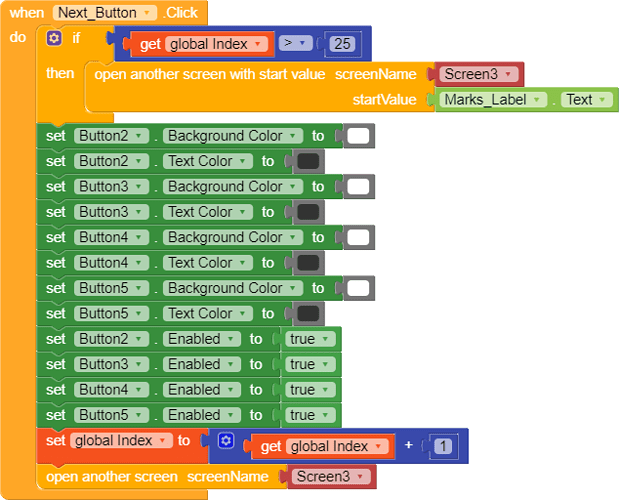619x500 pixels.
Task: Open the Marks_Label component dropdown
Action: [493, 99]
